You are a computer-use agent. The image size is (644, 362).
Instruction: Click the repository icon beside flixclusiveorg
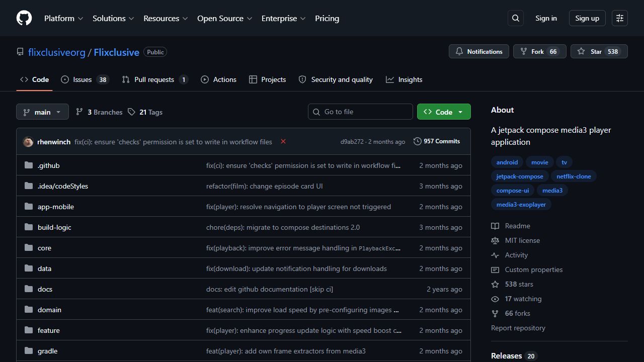20,52
